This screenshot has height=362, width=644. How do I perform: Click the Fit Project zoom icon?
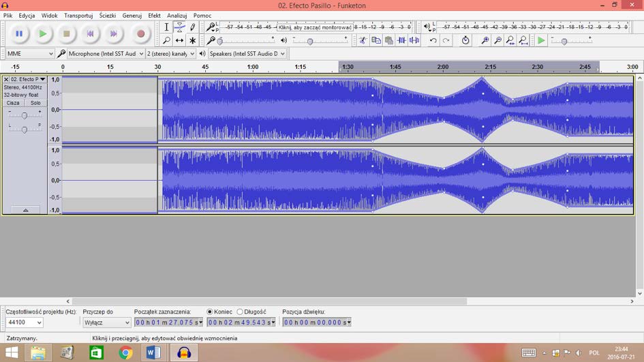pyautogui.click(x=523, y=40)
